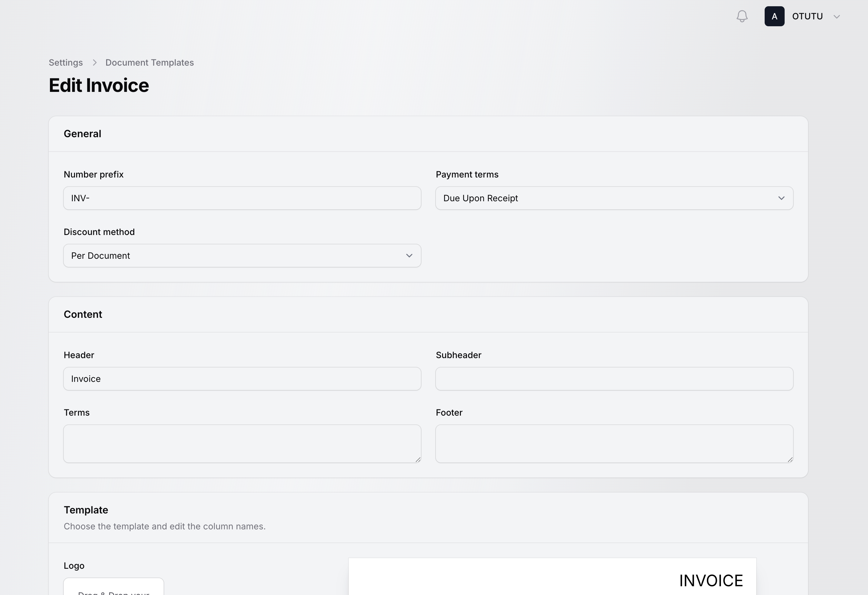Click the user avatar A badge
This screenshot has height=595, width=868.
pyautogui.click(x=774, y=17)
